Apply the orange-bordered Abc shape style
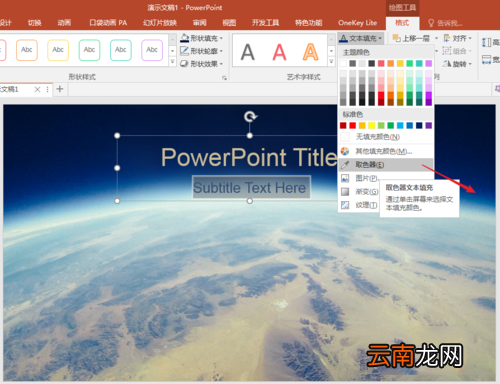This screenshot has width=500, height=384. pos(27,50)
